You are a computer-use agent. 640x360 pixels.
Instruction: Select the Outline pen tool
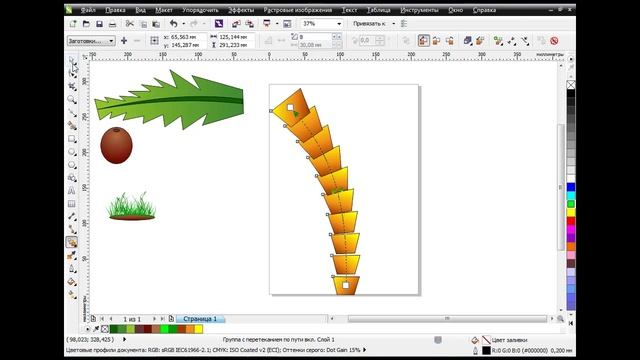pyautogui.click(x=72, y=269)
